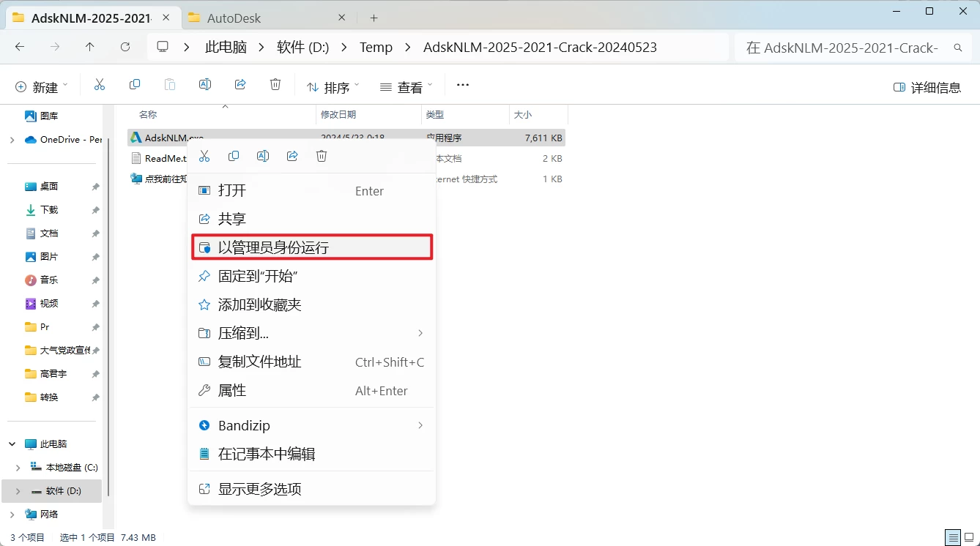
Task: Click Temp in the address breadcrumb
Action: (x=376, y=47)
